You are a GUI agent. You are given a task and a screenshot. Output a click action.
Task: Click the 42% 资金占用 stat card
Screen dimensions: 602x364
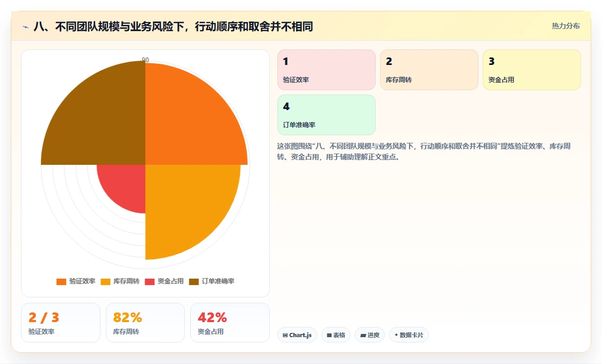point(230,323)
